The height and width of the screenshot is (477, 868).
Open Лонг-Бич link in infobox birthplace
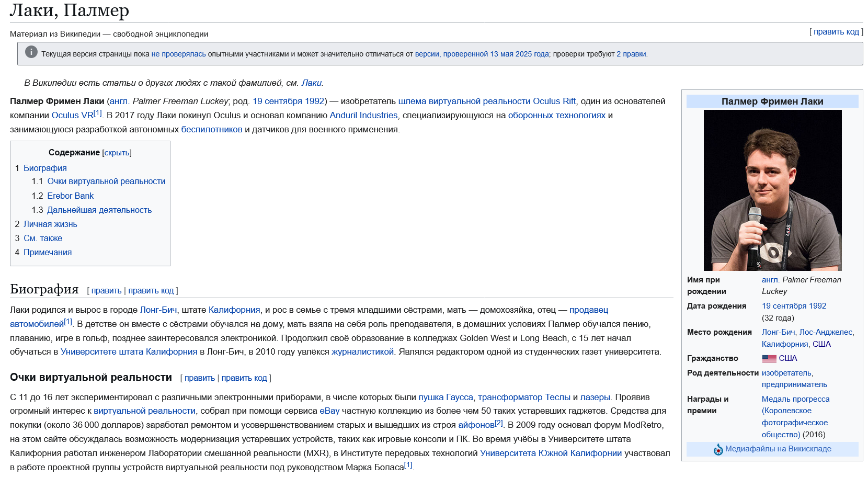(x=778, y=332)
